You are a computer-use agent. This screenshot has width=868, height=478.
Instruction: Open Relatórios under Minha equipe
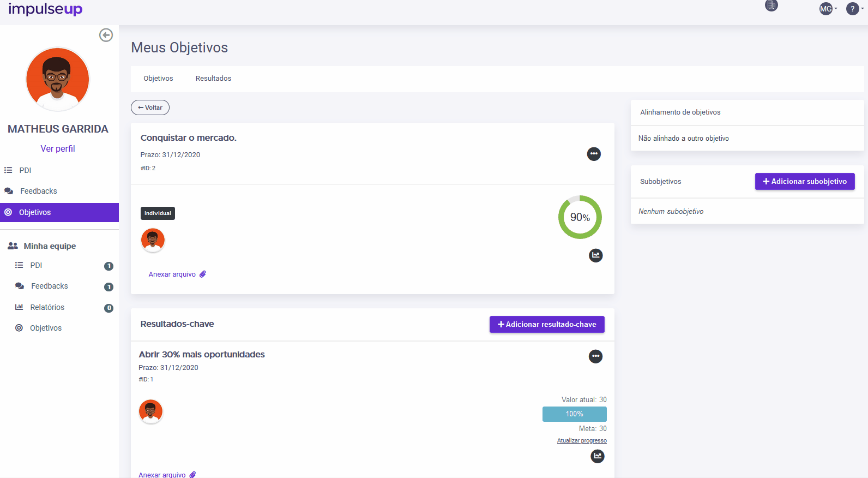click(x=47, y=307)
